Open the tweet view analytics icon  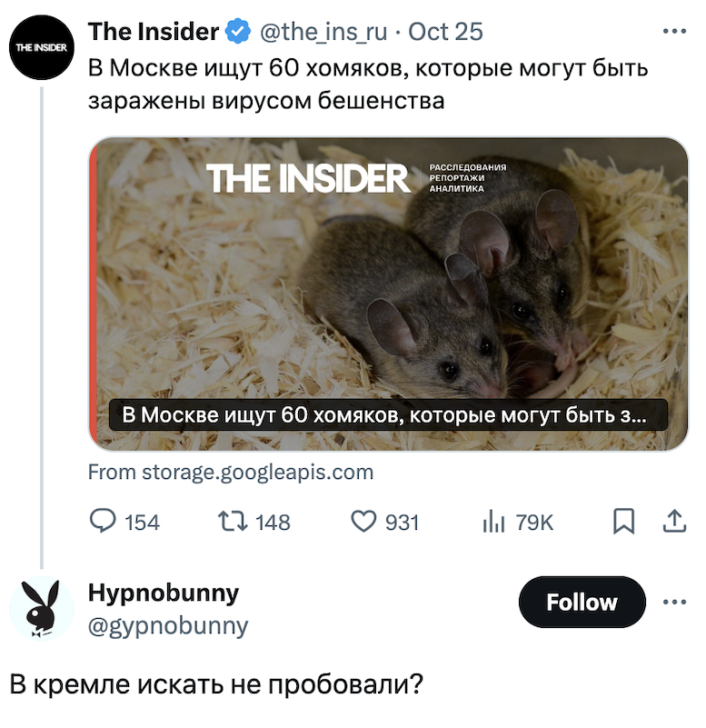click(492, 521)
